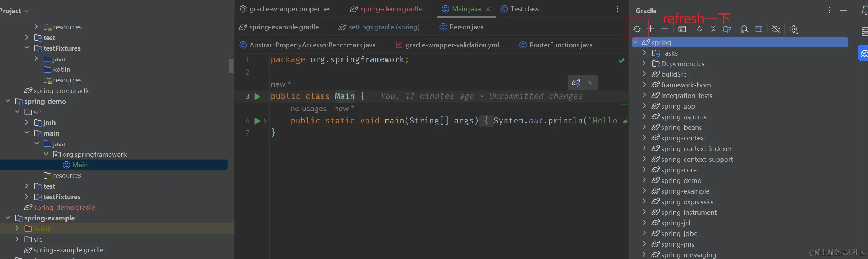Toggle offline mode cloud icon
The image size is (868, 259).
776,29
